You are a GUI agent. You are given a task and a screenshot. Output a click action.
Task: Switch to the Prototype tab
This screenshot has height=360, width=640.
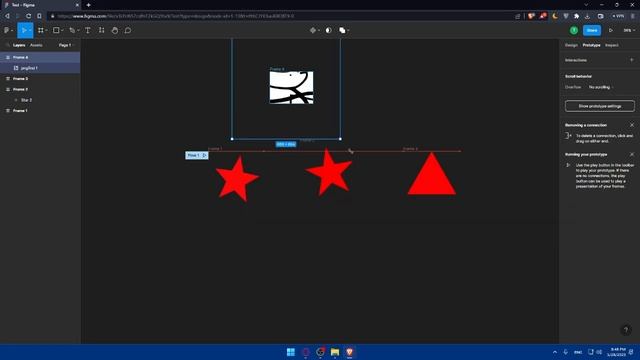coord(591,45)
